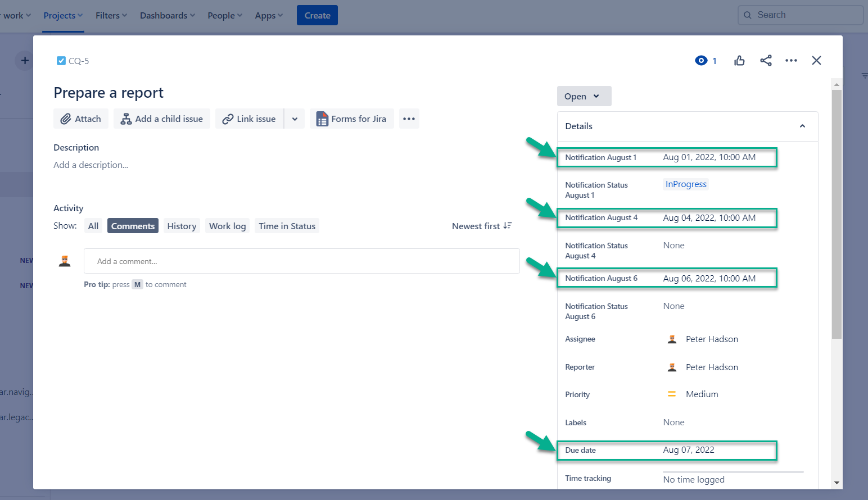Switch comment filter to History

tap(181, 225)
